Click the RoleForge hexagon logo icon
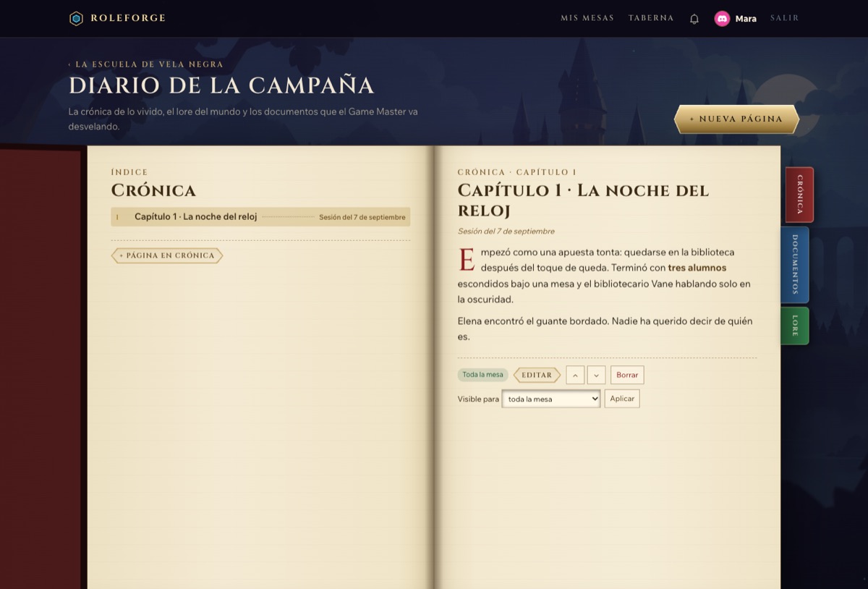 click(76, 18)
